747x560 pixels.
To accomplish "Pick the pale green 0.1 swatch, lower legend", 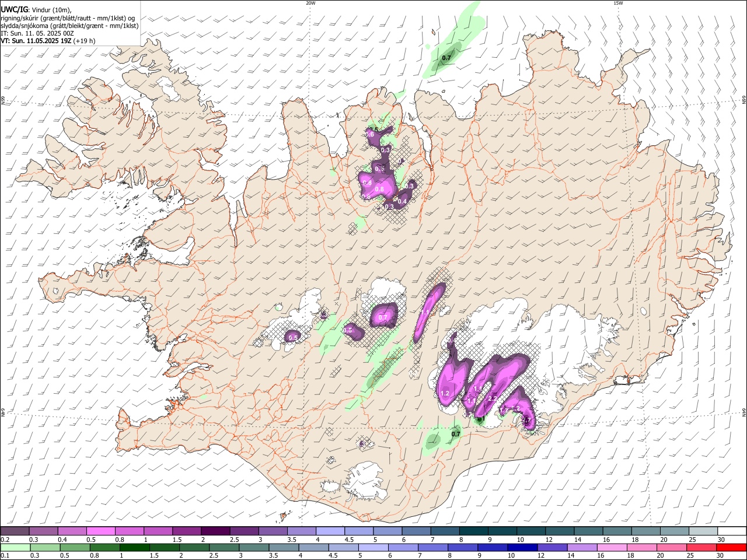I will click(x=15, y=548).
